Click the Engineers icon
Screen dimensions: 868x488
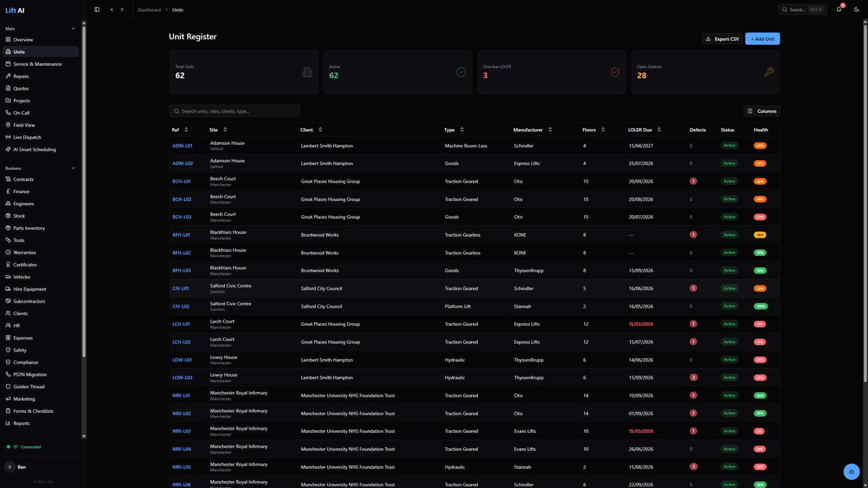point(8,203)
